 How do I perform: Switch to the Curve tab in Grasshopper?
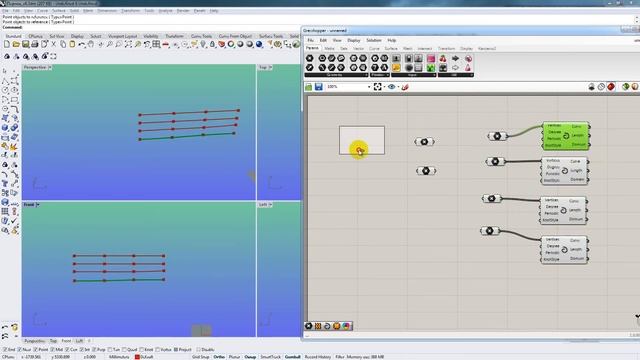tap(374, 49)
